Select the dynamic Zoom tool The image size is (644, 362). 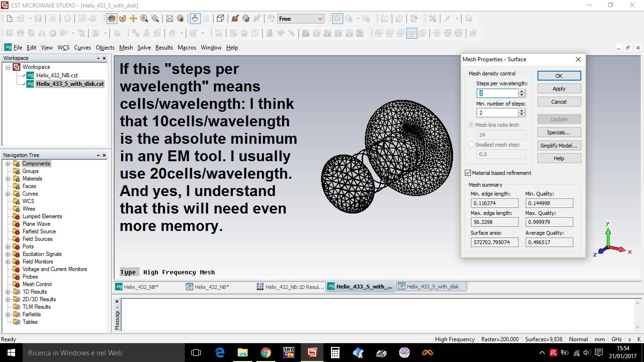[x=144, y=19]
